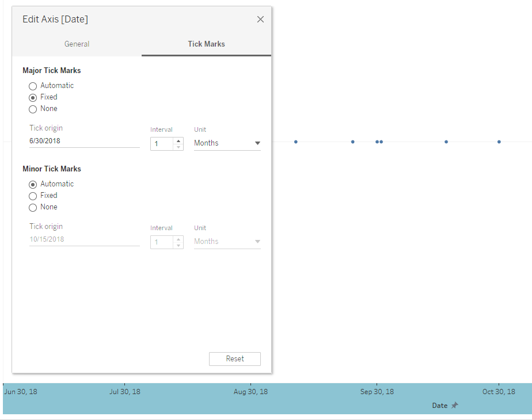Click the pin icon next to Date
Image resolution: width=532 pixels, height=420 pixels.
click(x=454, y=406)
